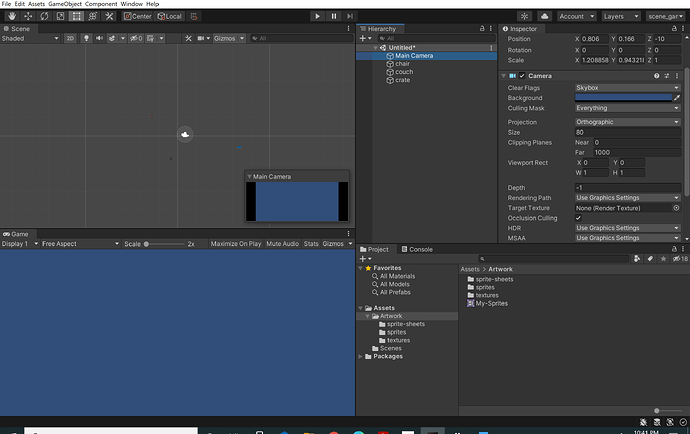
Task: Open Camera component preset icon
Action: (667, 76)
